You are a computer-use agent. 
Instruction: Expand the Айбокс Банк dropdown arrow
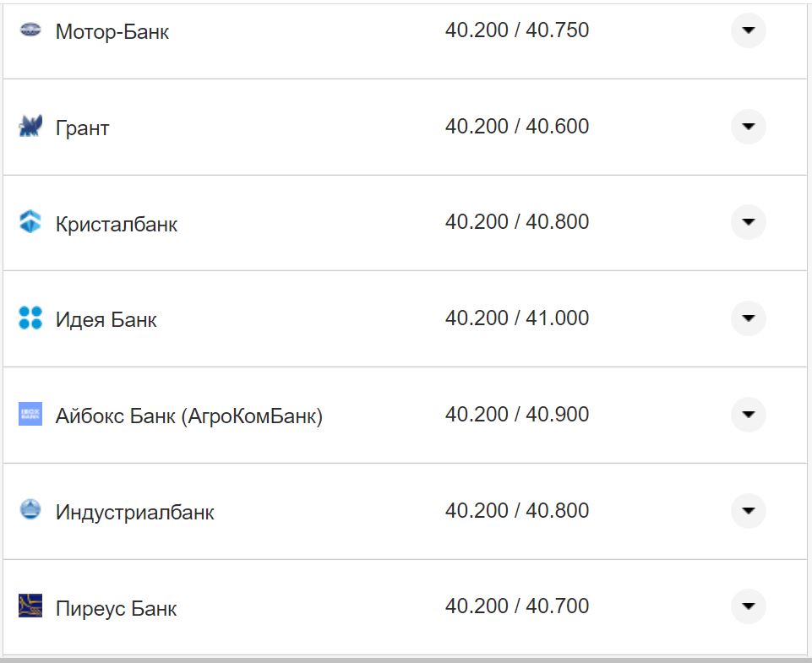click(748, 415)
